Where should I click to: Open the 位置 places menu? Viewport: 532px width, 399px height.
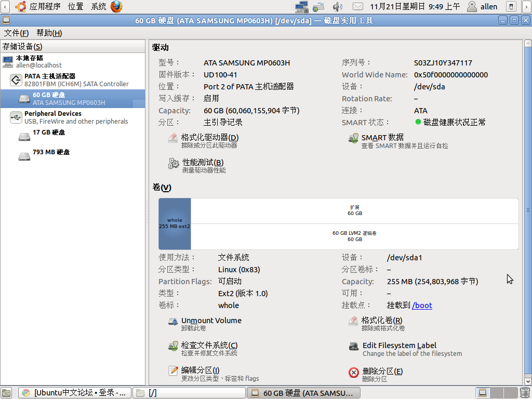point(75,6)
